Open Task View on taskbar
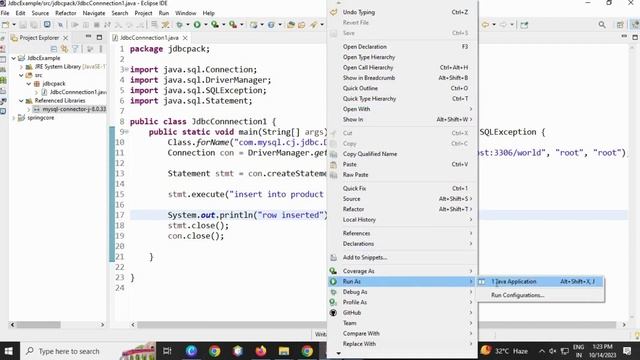Screen dimensions: 640x360 tap(167, 351)
